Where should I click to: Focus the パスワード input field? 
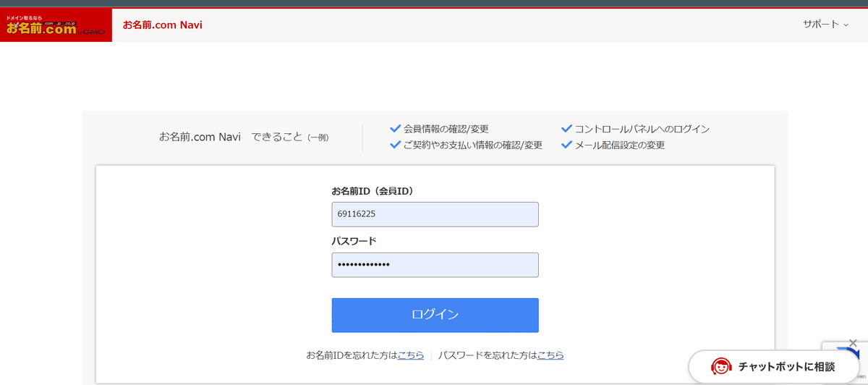435,265
